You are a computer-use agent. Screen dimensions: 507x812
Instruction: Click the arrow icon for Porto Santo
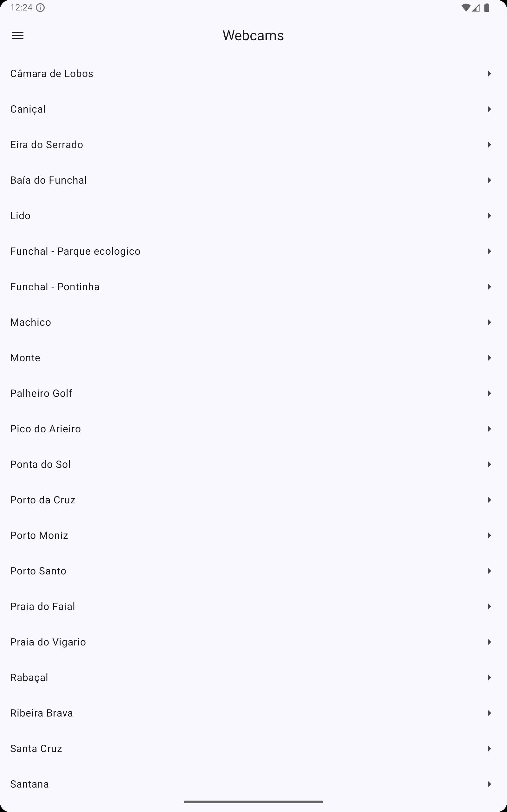tap(489, 571)
